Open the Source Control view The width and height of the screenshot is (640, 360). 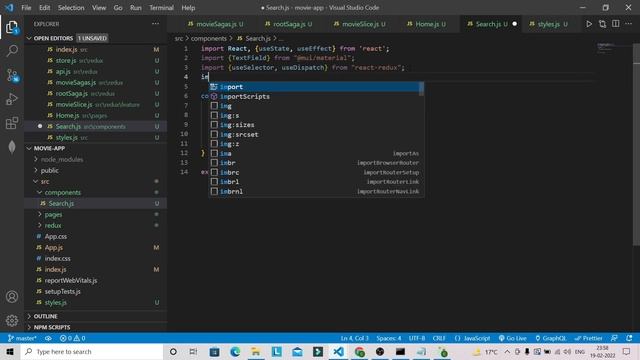tap(12, 75)
